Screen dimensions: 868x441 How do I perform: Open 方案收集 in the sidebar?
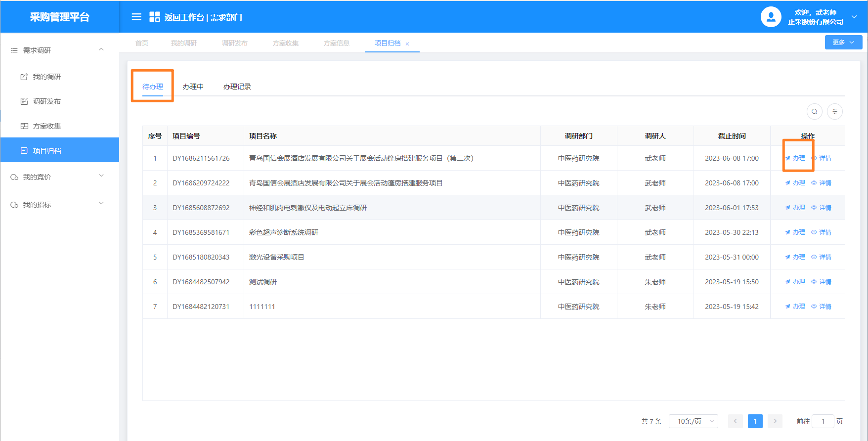[x=46, y=126]
